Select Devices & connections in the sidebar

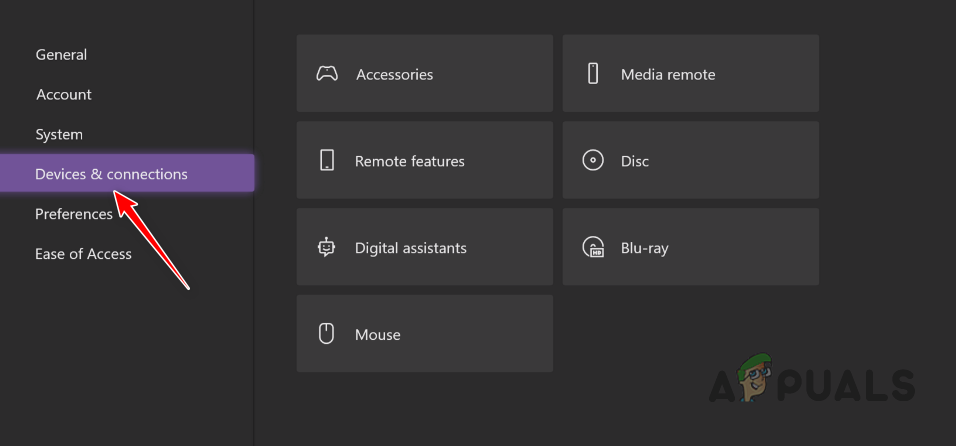tap(127, 173)
